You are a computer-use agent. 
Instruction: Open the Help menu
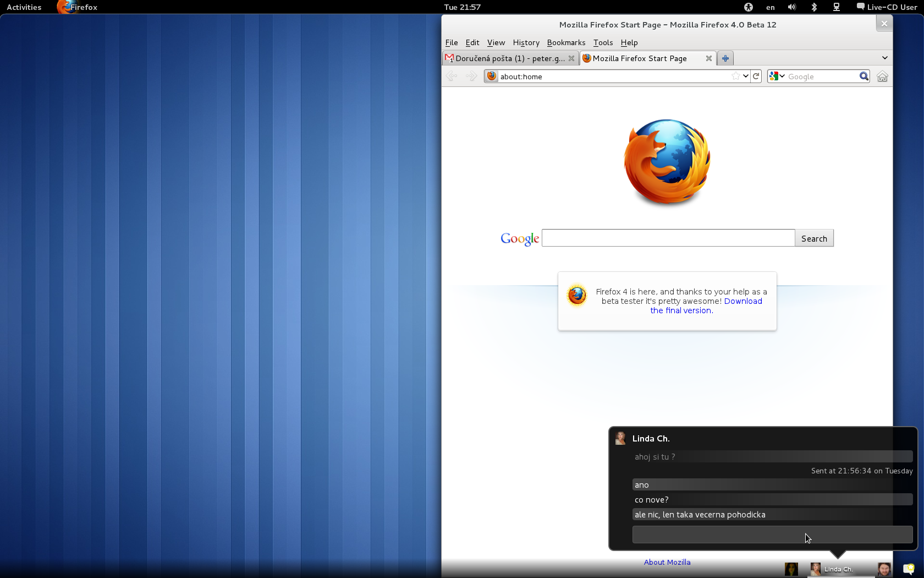tap(629, 42)
